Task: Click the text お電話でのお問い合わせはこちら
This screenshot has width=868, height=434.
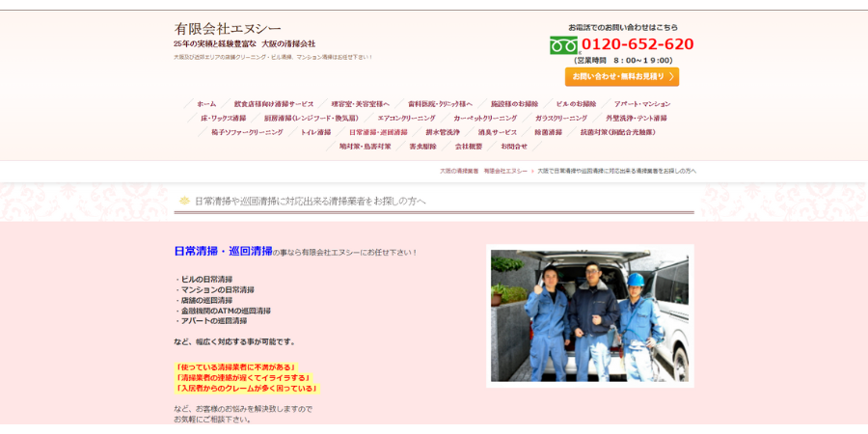Action: pos(623,27)
